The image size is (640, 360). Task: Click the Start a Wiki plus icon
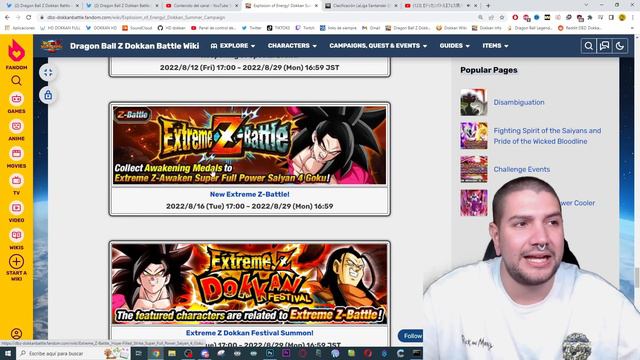(16, 262)
